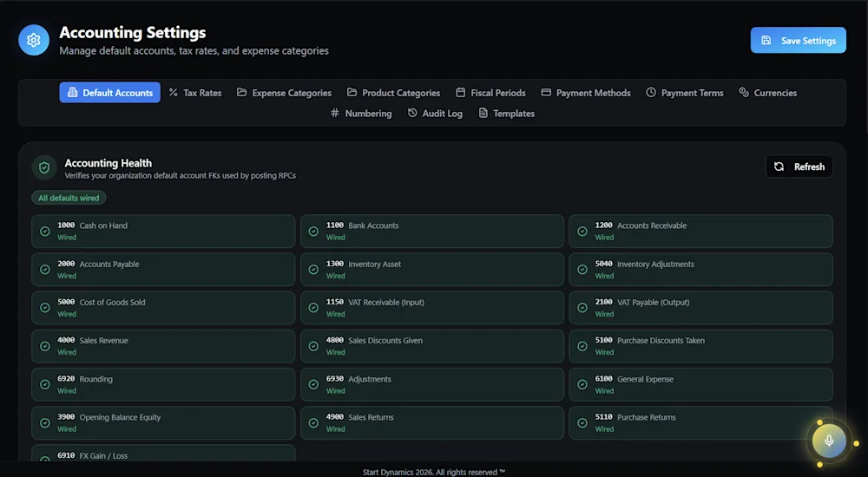This screenshot has height=477, width=868.
Task: Go to the Product Categories tab
Action: (393, 93)
